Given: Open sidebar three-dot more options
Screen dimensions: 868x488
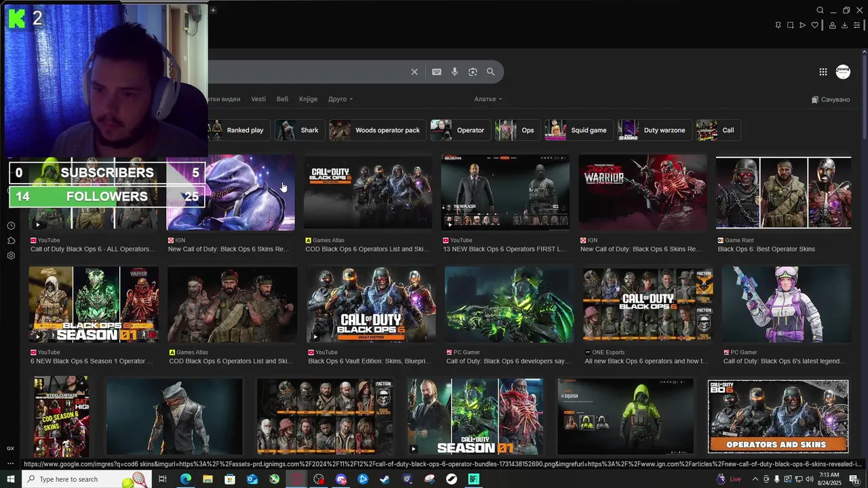Looking at the screenshot, I should 10,464.
